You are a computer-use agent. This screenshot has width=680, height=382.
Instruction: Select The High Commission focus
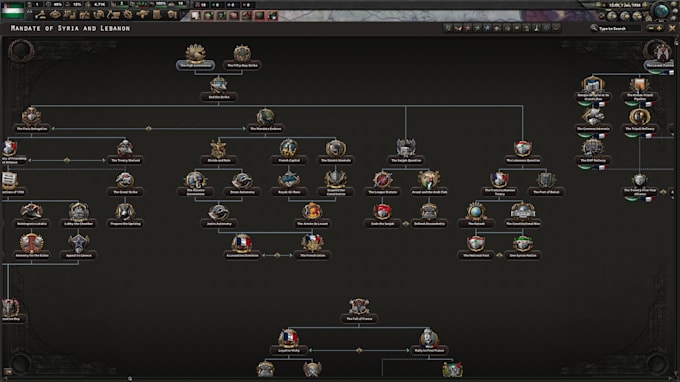coord(195,57)
